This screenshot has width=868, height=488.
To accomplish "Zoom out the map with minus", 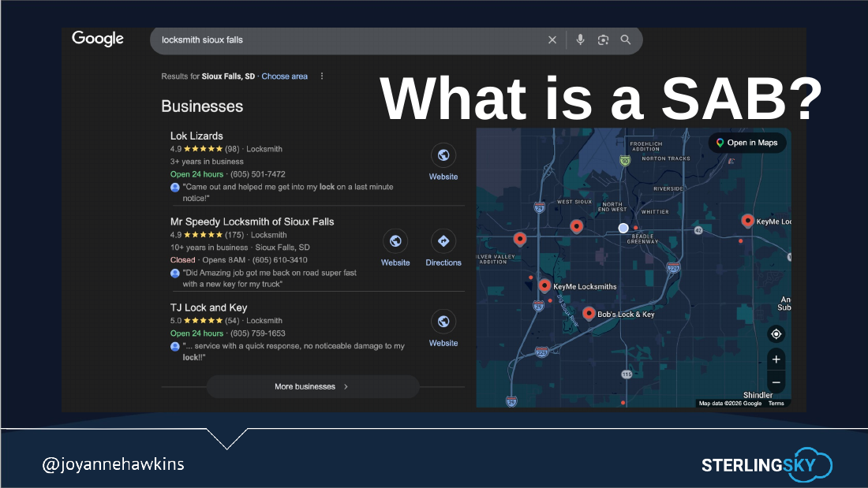I will coord(776,382).
